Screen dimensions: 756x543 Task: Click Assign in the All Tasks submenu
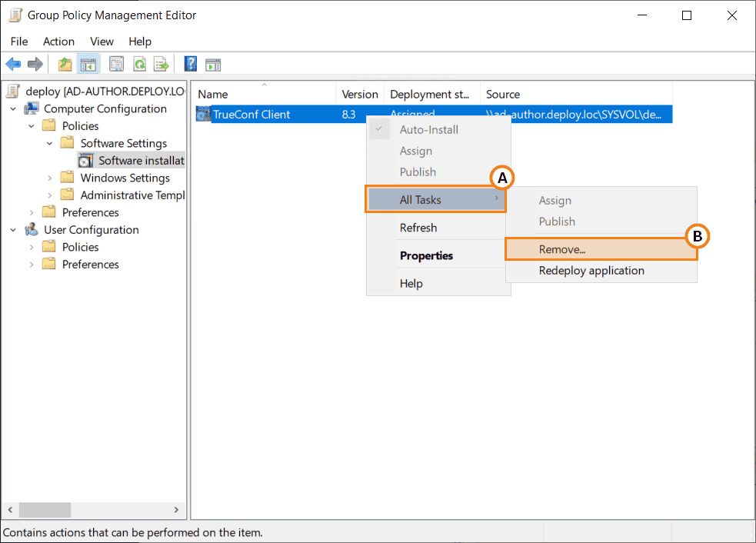pyautogui.click(x=601, y=200)
